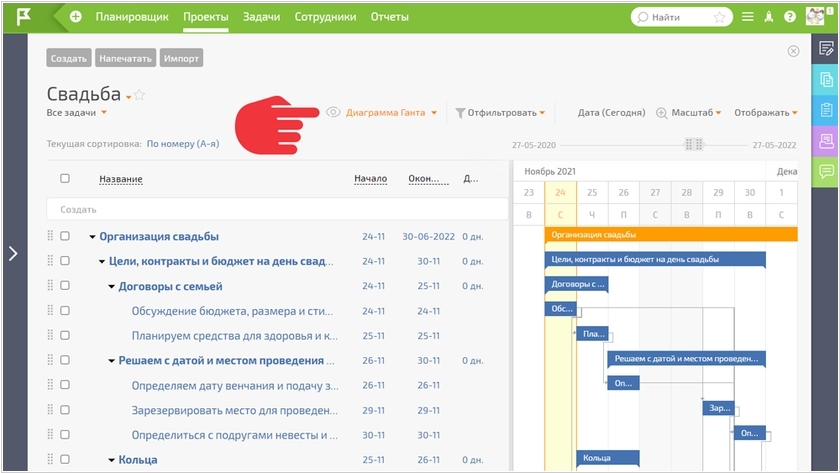Click the green plus quick-add icon
840x473 pixels.
76,17
